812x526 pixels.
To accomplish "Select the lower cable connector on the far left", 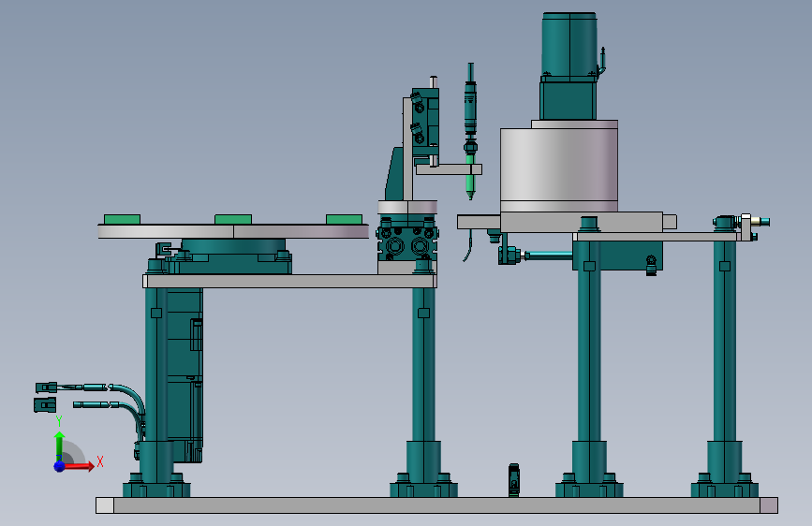I will tap(45, 405).
